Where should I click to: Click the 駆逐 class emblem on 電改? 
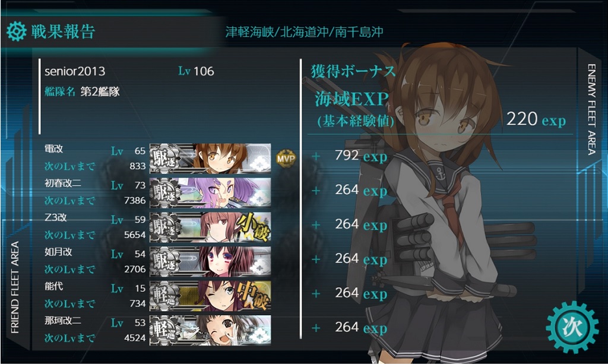(x=166, y=158)
